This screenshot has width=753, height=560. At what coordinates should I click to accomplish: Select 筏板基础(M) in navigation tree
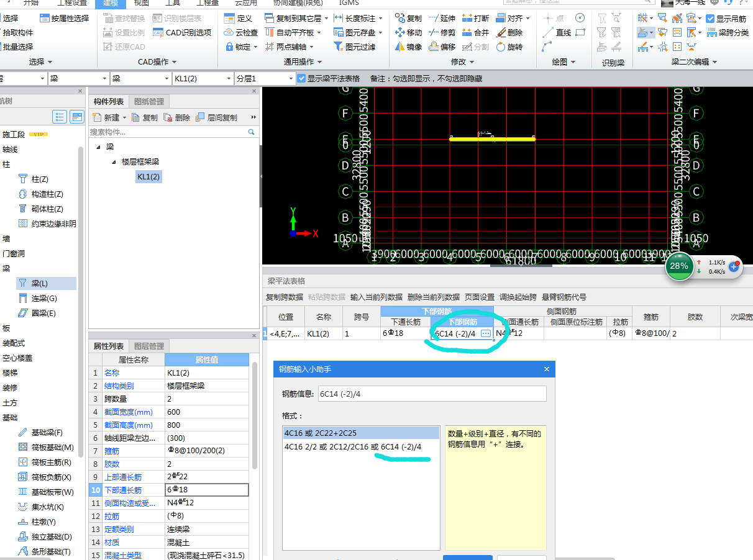(45, 448)
